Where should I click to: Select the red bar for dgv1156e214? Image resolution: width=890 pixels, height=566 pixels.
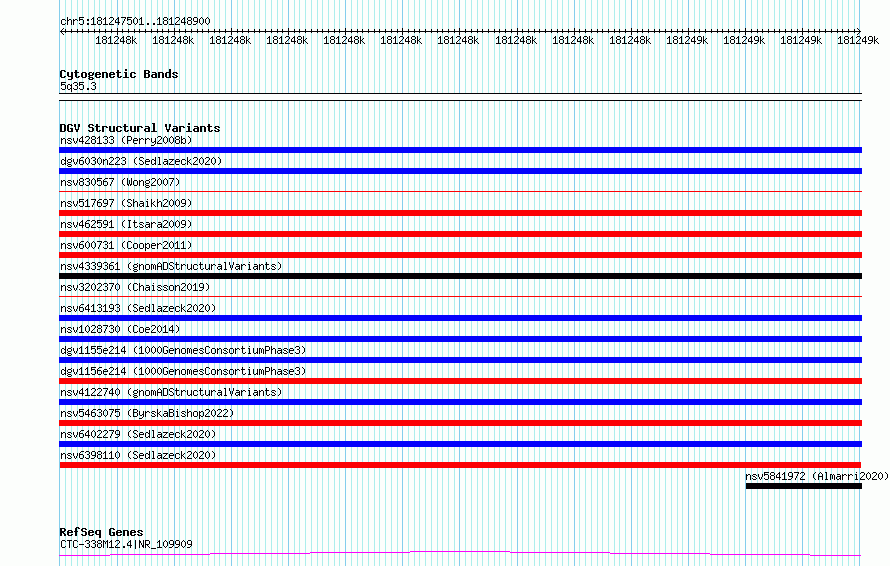[x=460, y=381]
